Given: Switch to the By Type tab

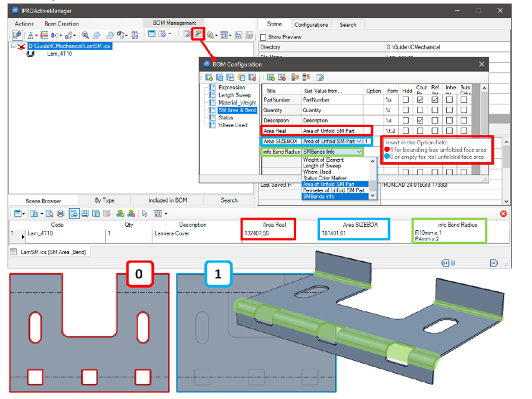Looking at the screenshot, I should 104,200.
